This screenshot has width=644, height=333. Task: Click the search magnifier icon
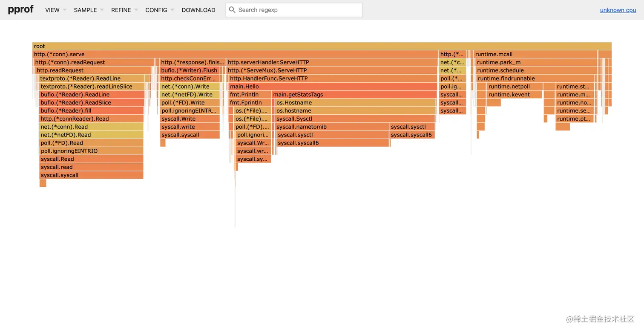[232, 10]
